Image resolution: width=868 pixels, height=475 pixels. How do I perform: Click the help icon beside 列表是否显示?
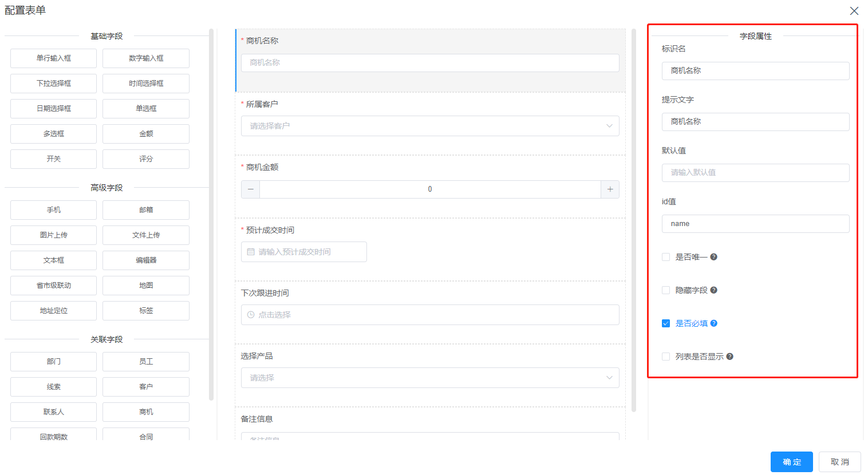[729, 357]
